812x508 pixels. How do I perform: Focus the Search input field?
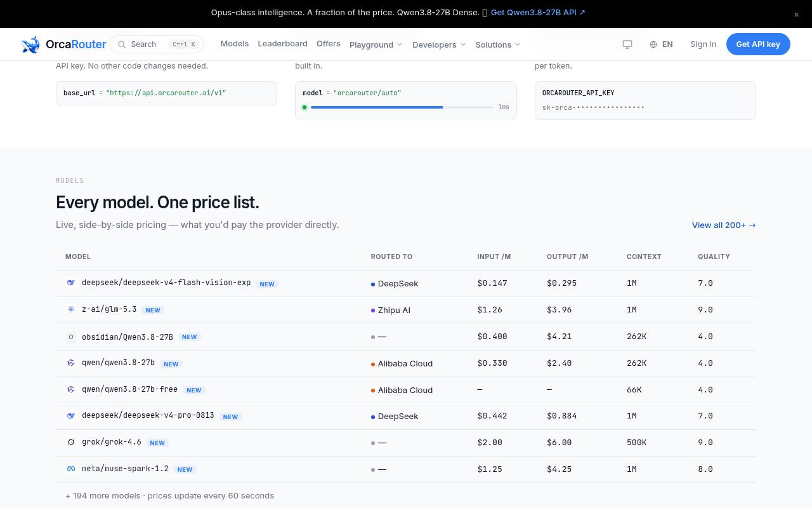(x=157, y=44)
